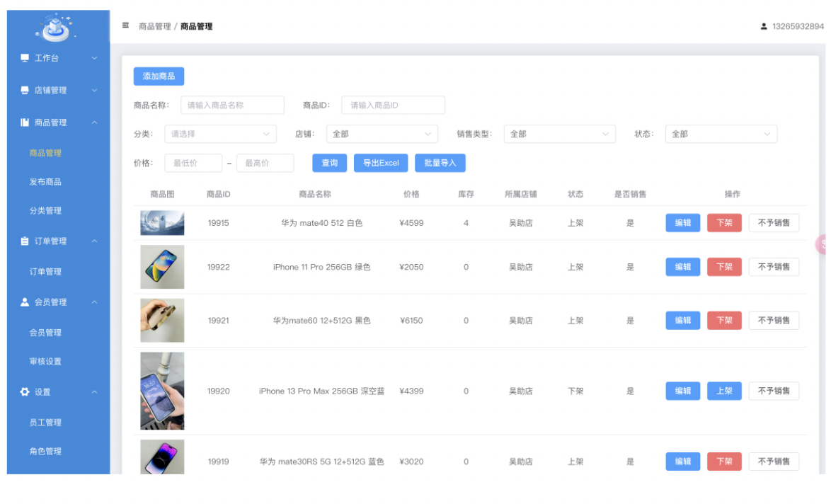Click product image for 19920
The height and width of the screenshot is (504, 831).
tap(162, 391)
